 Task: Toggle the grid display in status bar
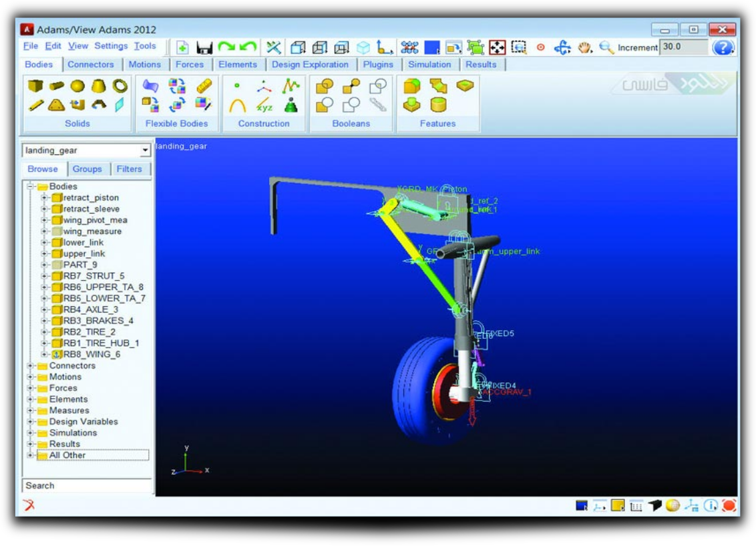[635, 506]
